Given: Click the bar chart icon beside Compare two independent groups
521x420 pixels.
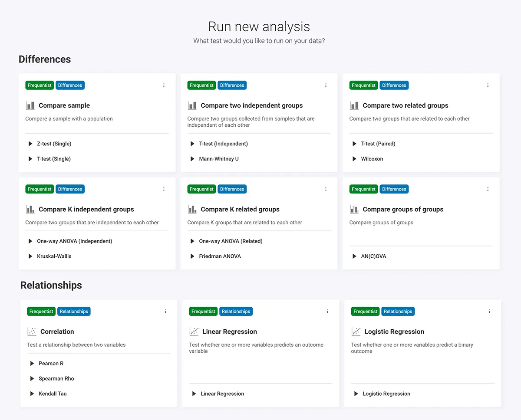Looking at the screenshot, I should (x=192, y=105).
